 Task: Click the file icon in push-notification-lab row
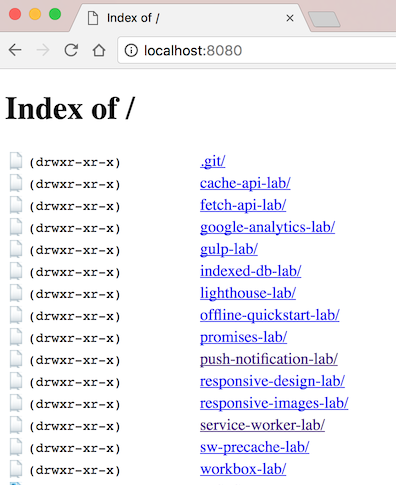click(16, 359)
